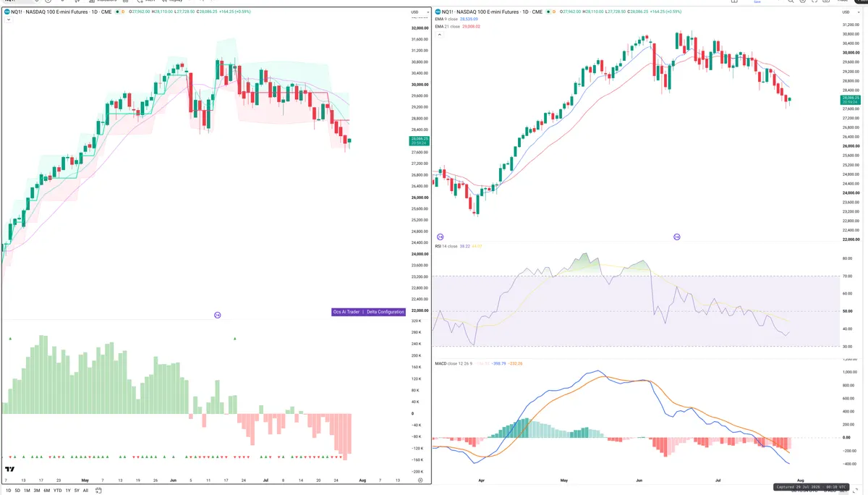Click Apr label on right time axis
Viewport: 868px width, 495px height.
[x=481, y=479]
